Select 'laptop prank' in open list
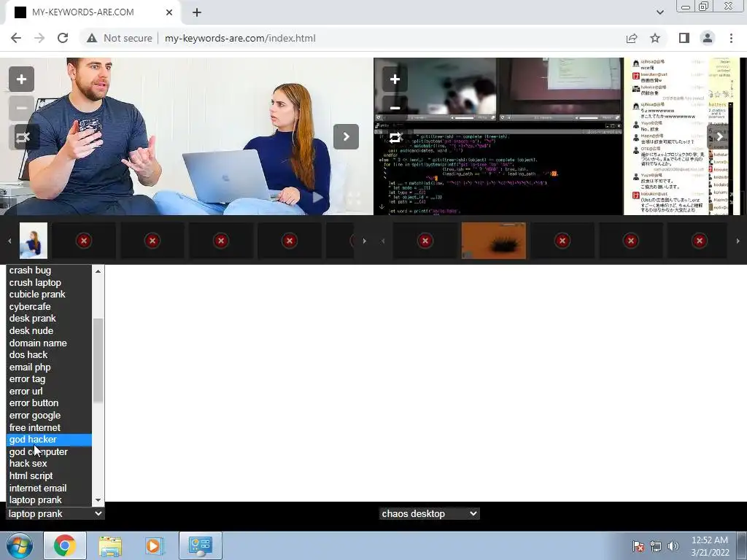The height and width of the screenshot is (560, 747). pos(49,500)
